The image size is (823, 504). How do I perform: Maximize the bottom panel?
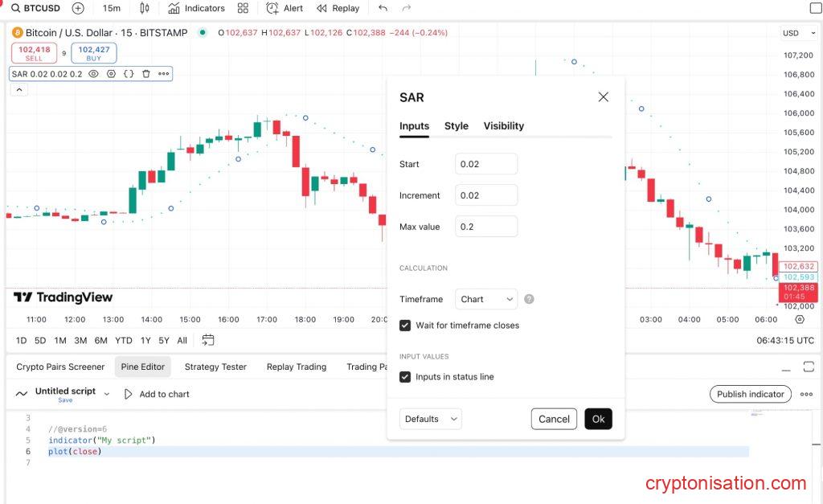(809, 367)
